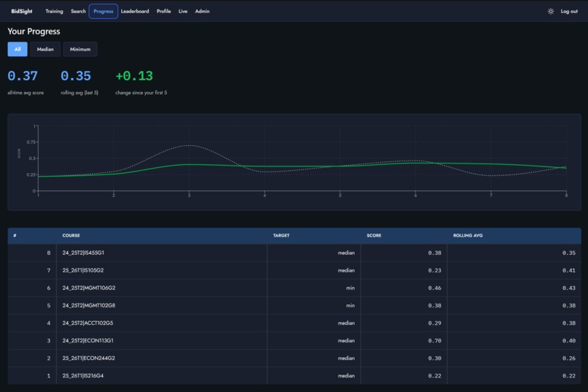Click target 'median' in IS455G1 row

tap(346, 253)
